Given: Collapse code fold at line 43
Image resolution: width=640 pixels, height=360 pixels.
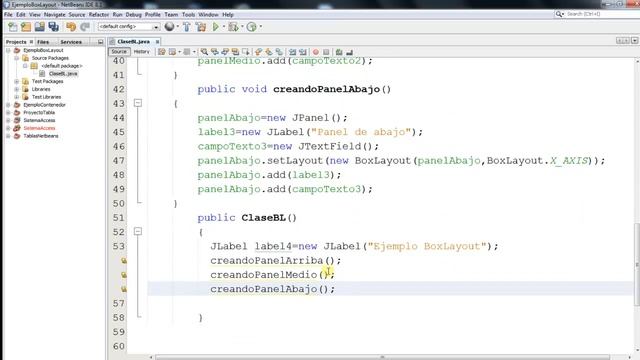Looking at the screenshot, I should [x=138, y=103].
